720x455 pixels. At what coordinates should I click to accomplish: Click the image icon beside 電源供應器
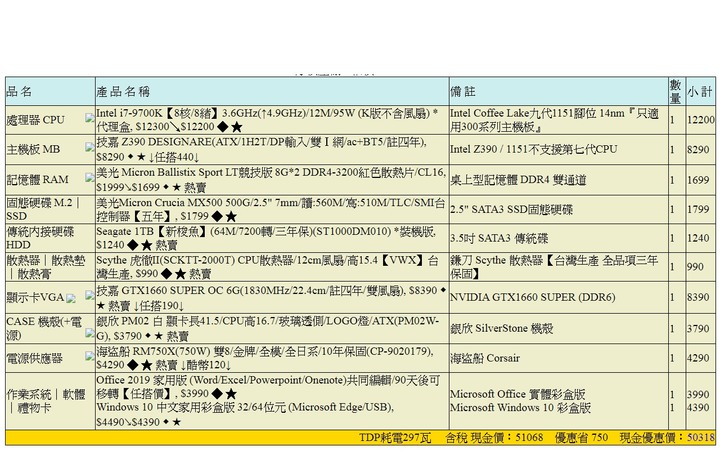coord(90,356)
